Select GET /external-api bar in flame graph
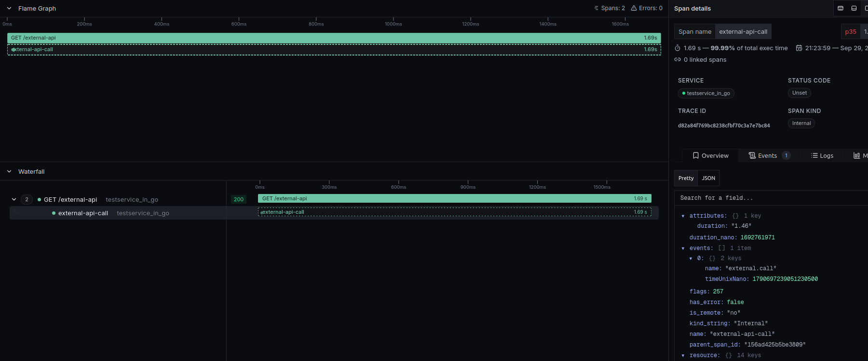The width and height of the screenshot is (868, 361). pyautogui.click(x=334, y=38)
